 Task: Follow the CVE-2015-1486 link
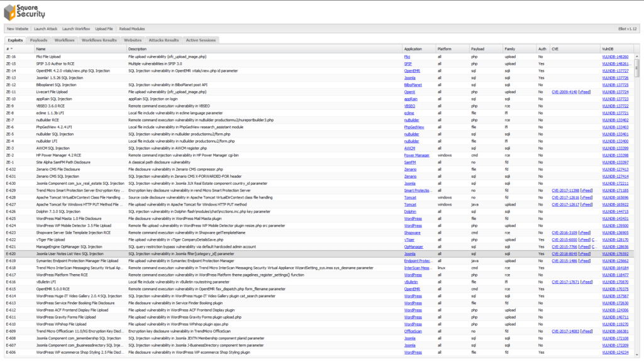click(x=564, y=261)
